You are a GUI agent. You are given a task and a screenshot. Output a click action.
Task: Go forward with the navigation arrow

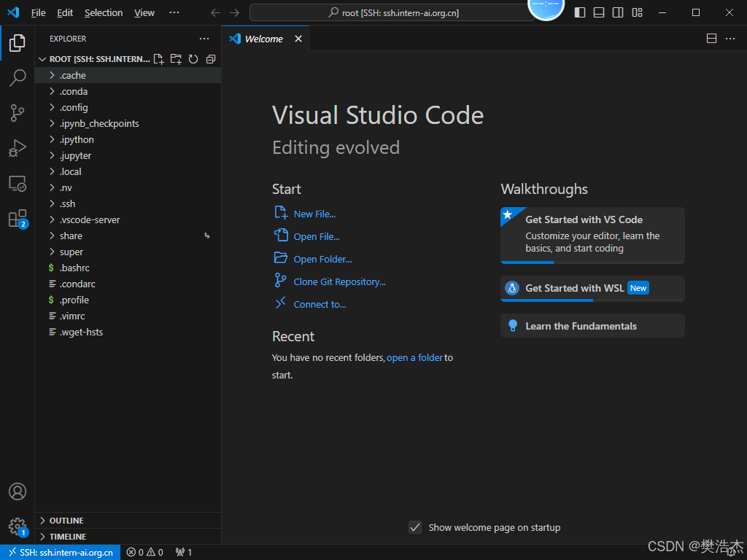click(234, 13)
